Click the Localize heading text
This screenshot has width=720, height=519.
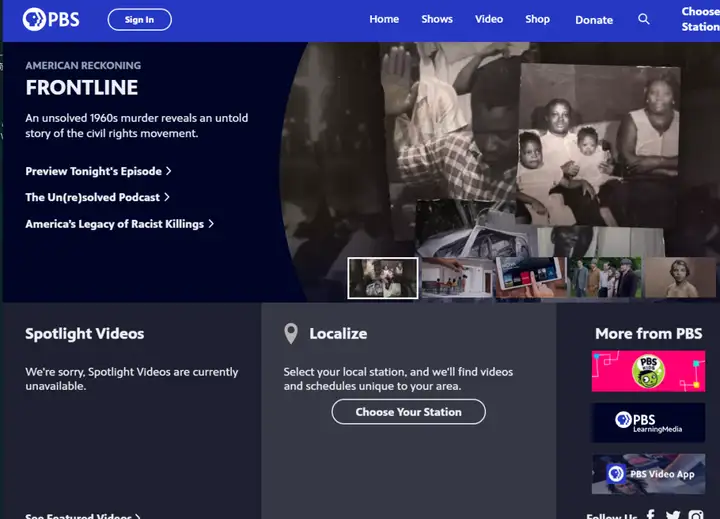tap(338, 333)
